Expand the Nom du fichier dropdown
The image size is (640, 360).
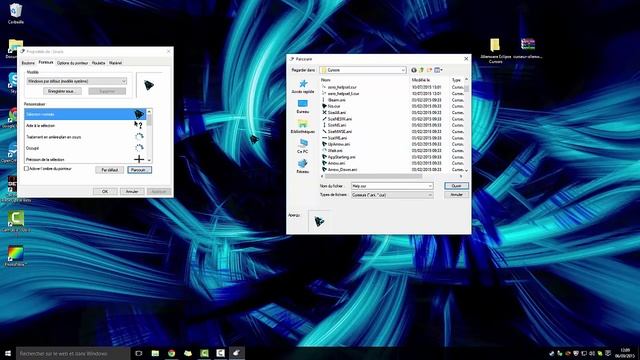tap(430, 186)
